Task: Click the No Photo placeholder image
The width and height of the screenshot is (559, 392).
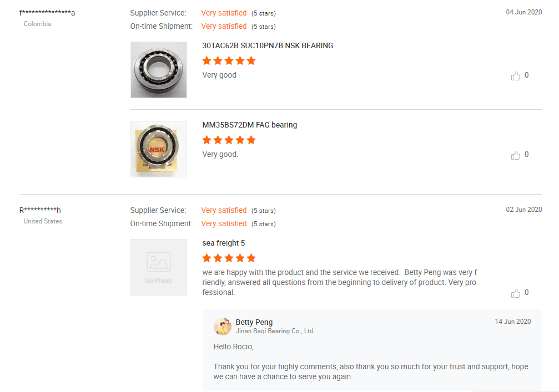Action: click(x=159, y=267)
